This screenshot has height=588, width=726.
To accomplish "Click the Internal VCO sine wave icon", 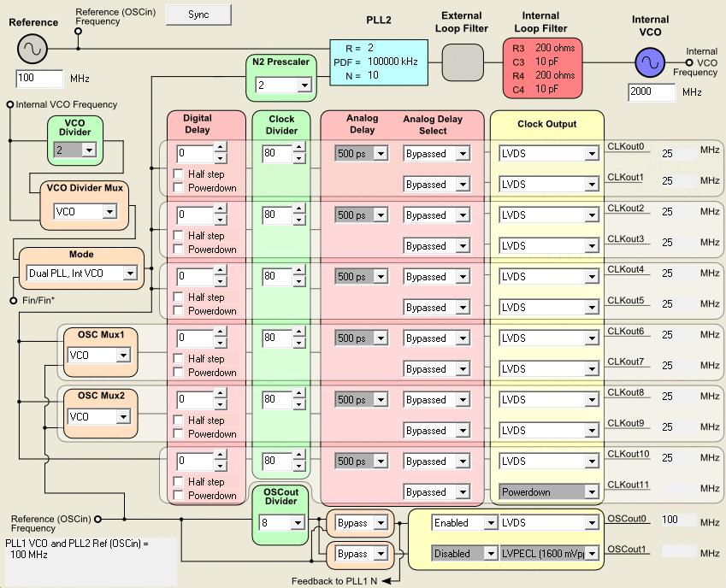I will tap(650, 62).
